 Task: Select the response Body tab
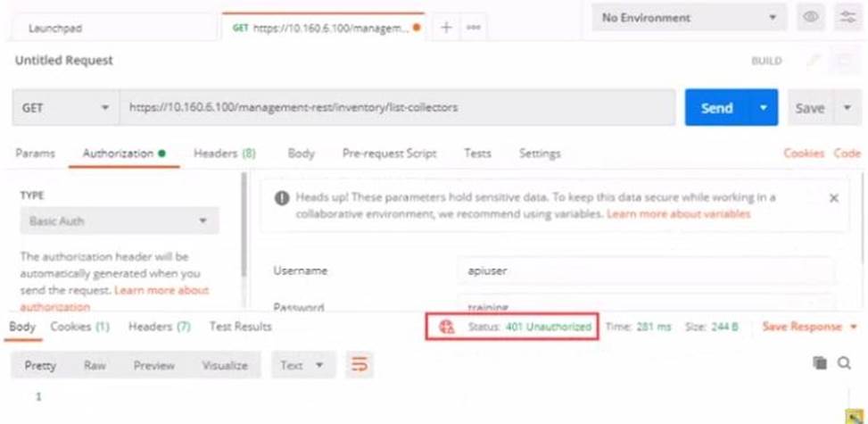click(x=22, y=327)
